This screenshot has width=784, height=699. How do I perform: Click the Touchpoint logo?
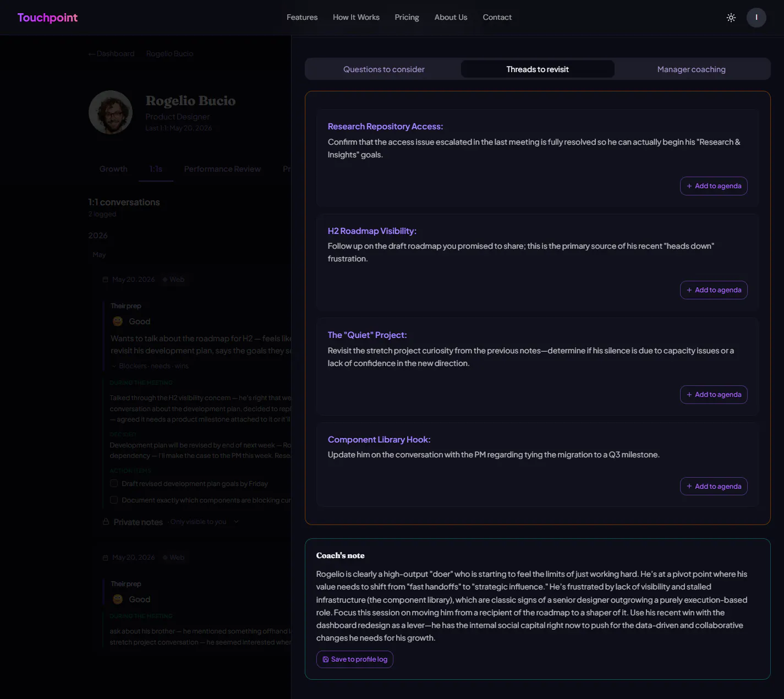[x=47, y=18]
